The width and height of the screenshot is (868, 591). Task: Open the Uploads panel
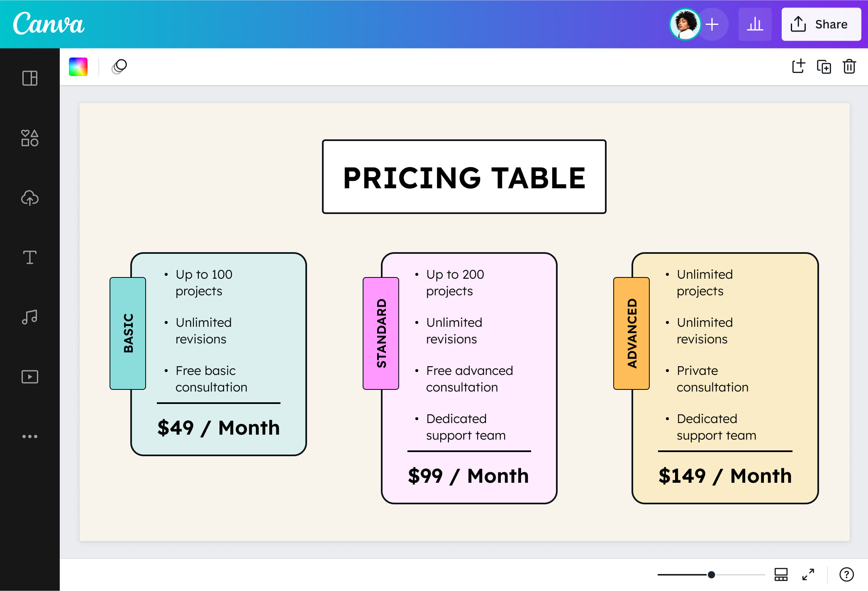point(29,198)
